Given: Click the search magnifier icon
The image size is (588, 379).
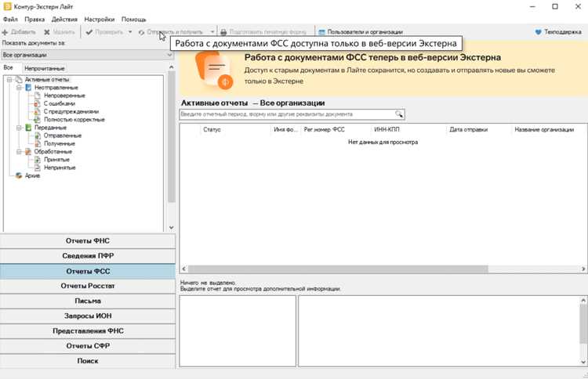Looking at the screenshot, I should coord(399,114).
